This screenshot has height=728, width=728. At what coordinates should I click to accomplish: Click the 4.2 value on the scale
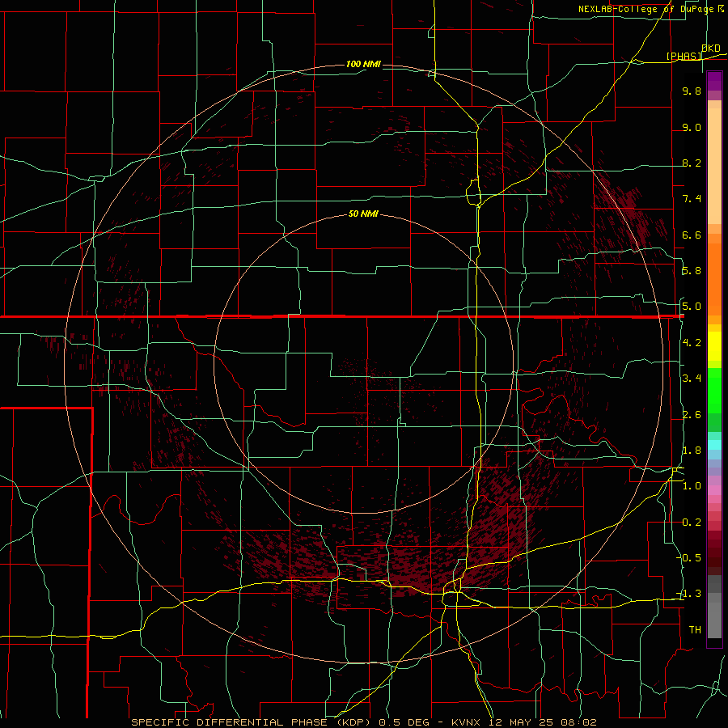[692, 343]
